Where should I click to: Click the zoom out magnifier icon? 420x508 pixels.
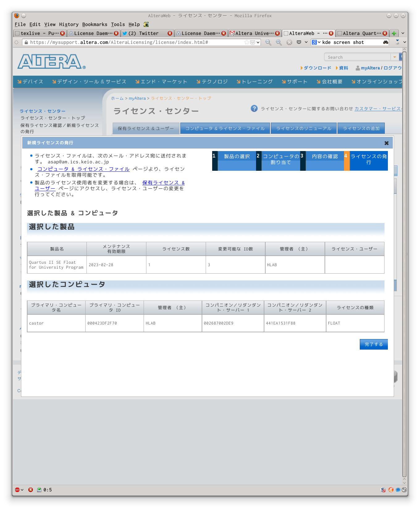268,42
